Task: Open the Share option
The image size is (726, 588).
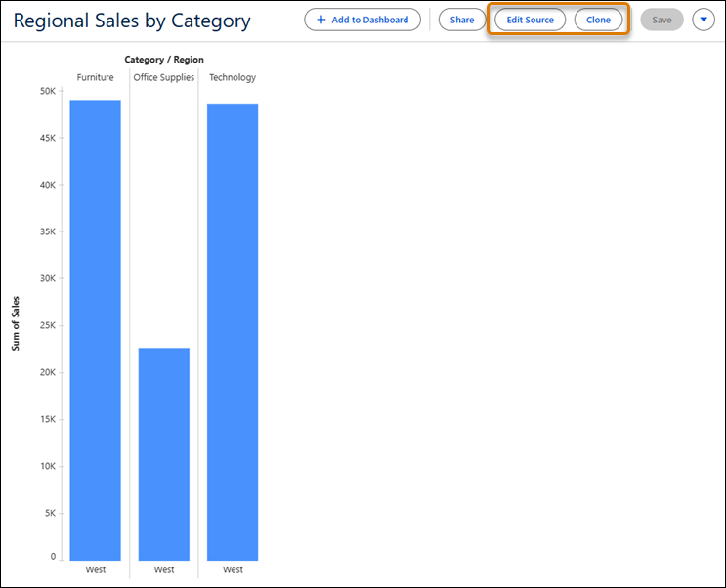Action: coord(461,20)
